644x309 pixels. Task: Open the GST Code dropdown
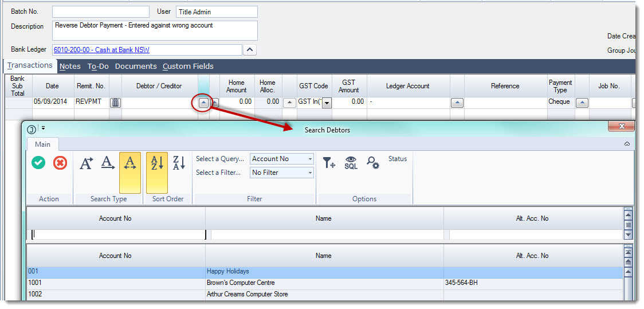tap(327, 103)
